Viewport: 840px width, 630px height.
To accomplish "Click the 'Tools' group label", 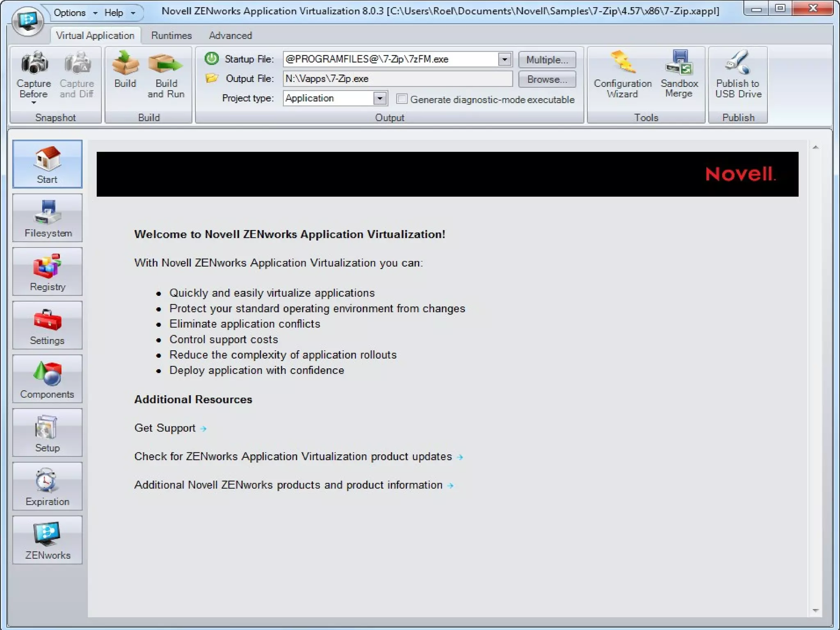I will pyautogui.click(x=646, y=118).
